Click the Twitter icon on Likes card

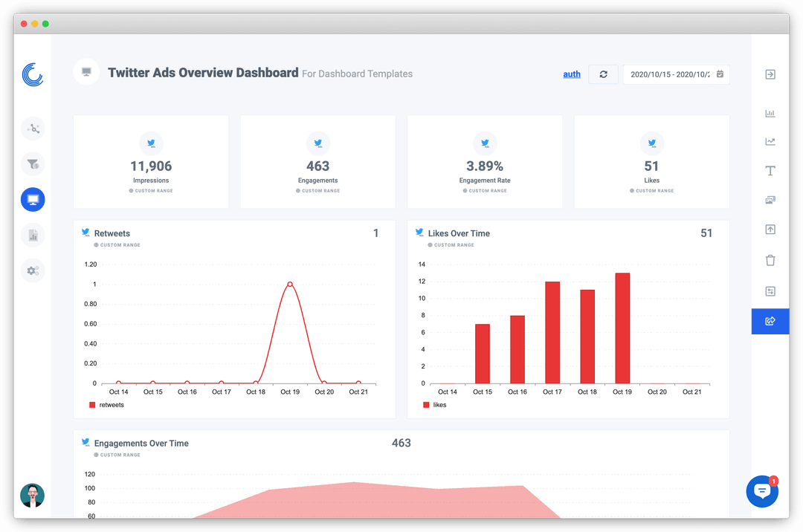point(652,143)
